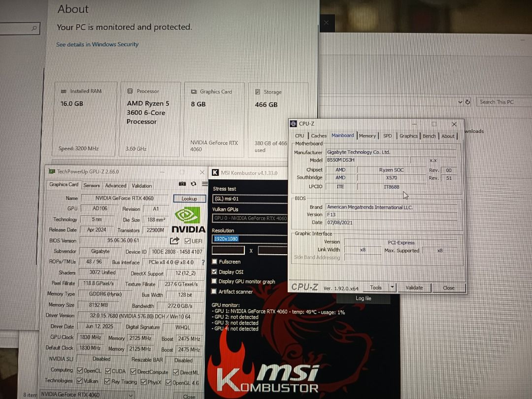Click the Close button in GPU-Z
The width and height of the screenshot is (532, 399).
click(x=189, y=396)
